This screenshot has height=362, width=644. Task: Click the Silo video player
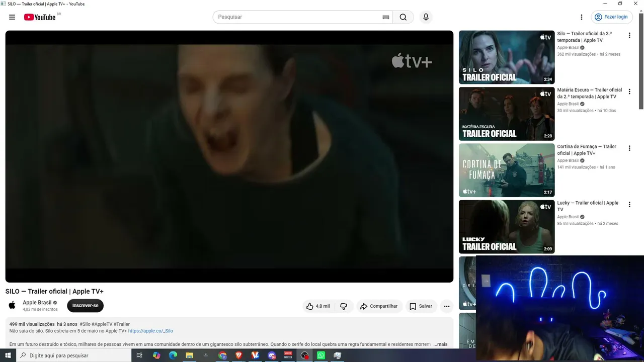click(229, 156)
